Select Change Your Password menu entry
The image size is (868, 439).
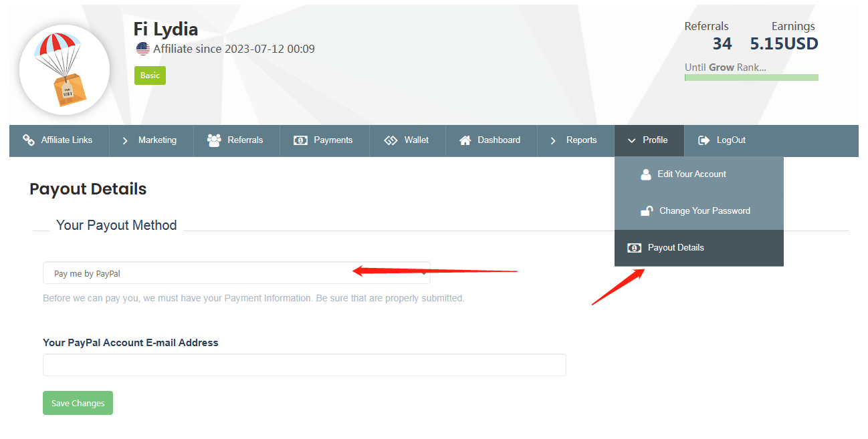[x=704, y=211]
